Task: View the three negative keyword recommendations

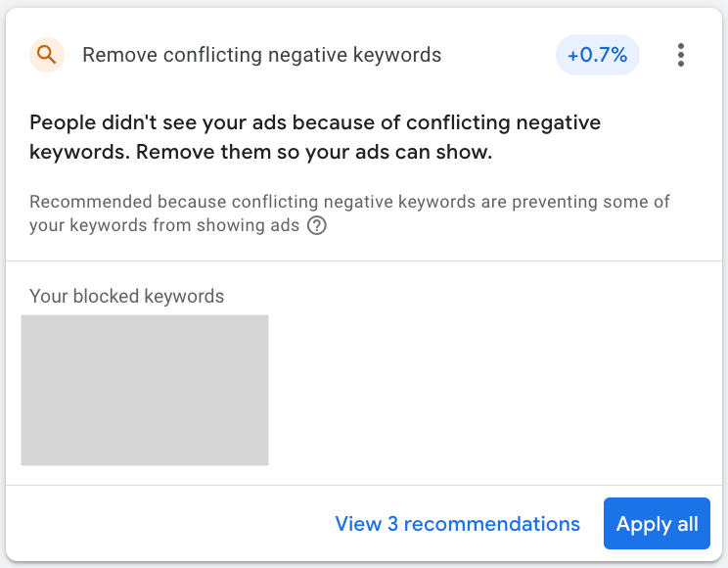Action: point(457,524)
